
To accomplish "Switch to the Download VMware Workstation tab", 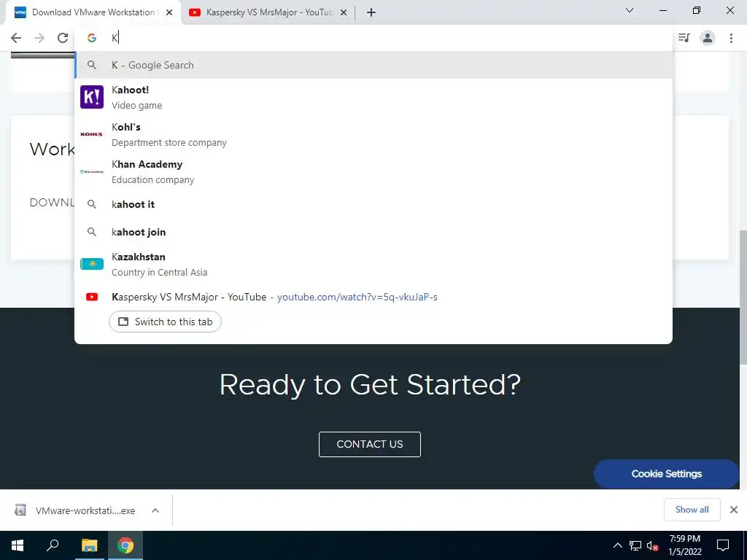I will (93, 12).
